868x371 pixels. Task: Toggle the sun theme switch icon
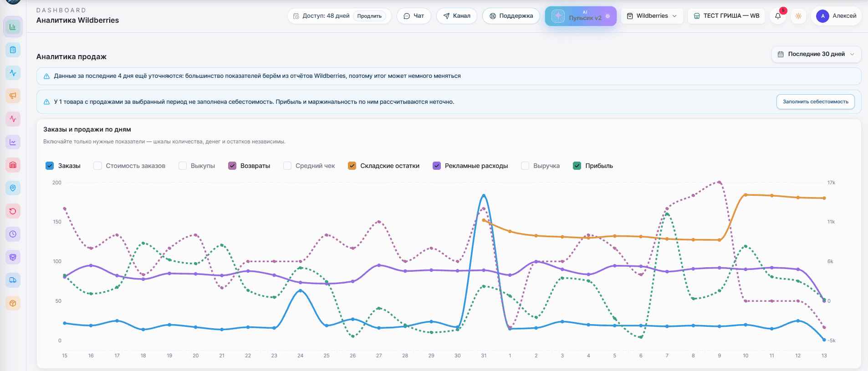pyautogui.click(x=798, y=16)
